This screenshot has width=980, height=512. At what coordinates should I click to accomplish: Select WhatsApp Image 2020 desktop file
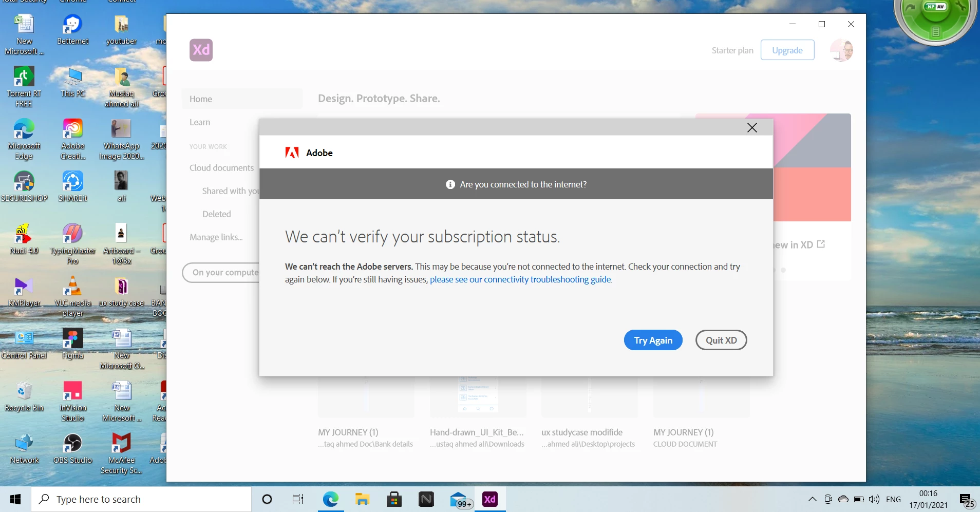(121, 139)
